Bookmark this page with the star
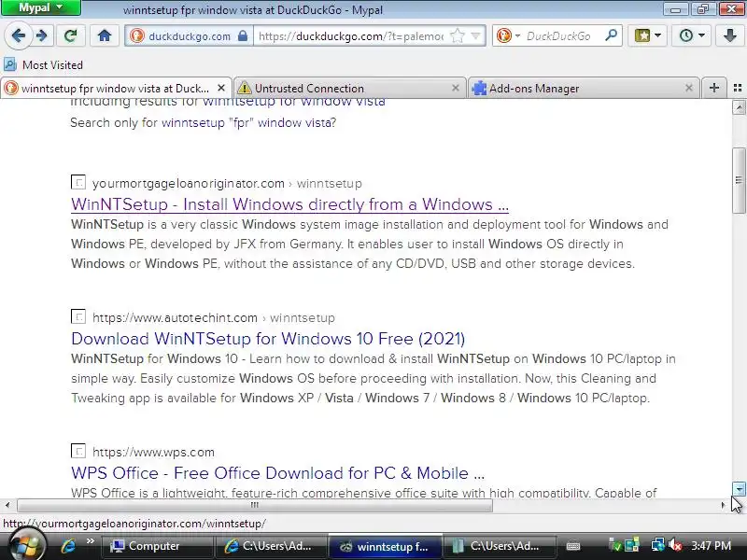The image size is (747, 560). [457, 35]
